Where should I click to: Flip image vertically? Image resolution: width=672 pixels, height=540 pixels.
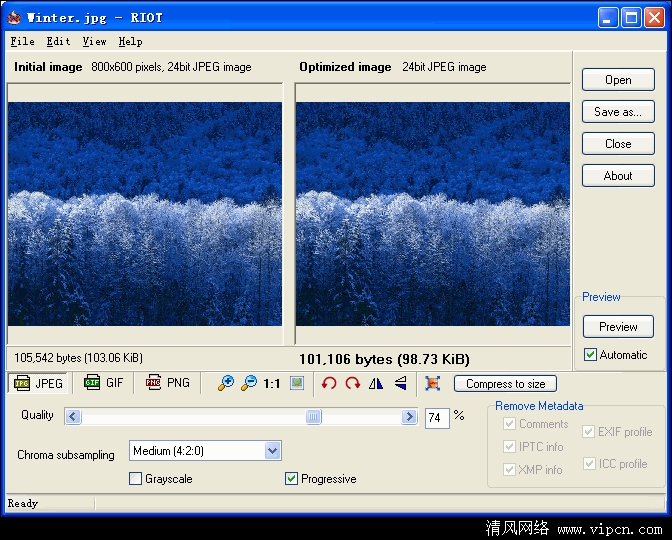tap(400, 383)
